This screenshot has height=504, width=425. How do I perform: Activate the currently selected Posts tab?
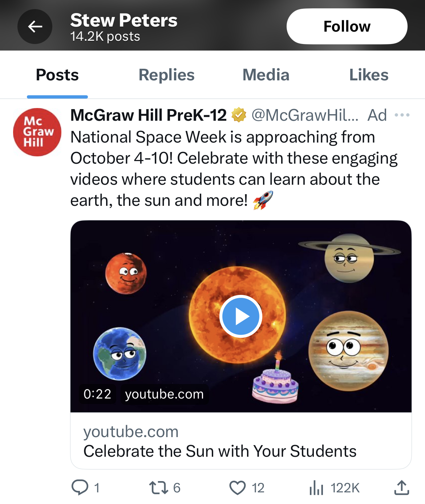pos(57,75)
